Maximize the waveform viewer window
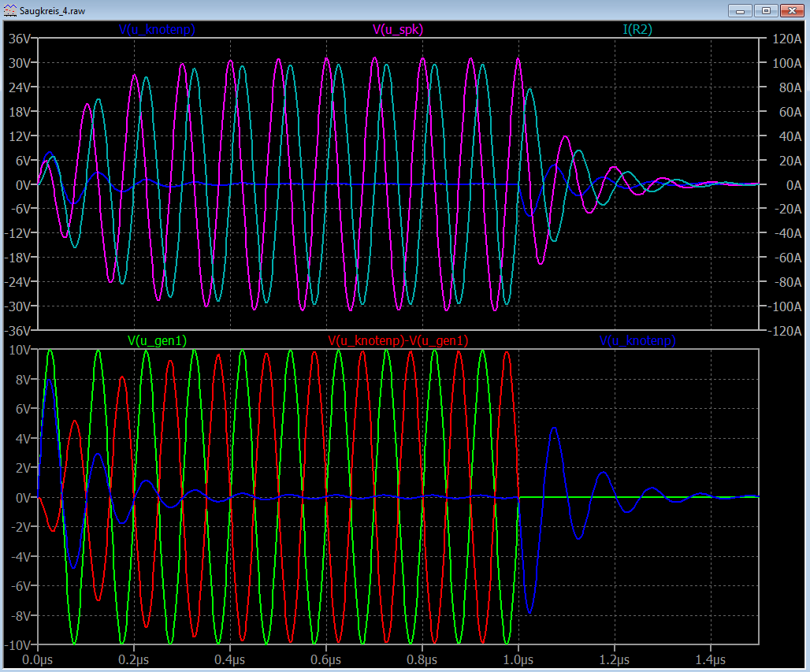The width and height of the screenshot is (810, 672). tap(764, 10)
